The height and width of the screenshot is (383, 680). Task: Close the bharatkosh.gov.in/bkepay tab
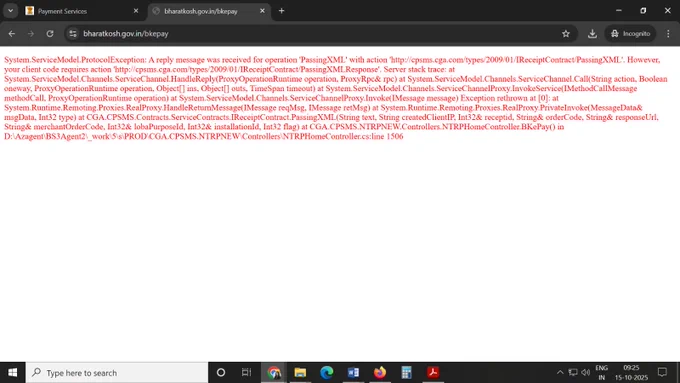(x=262, y=11)
